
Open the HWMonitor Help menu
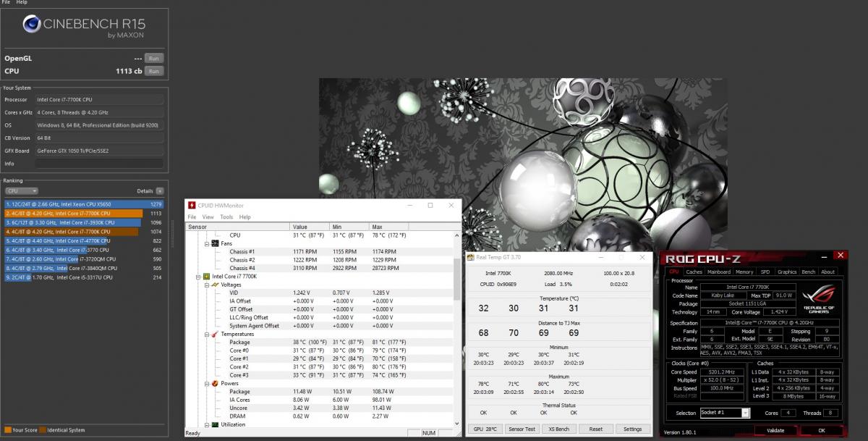[x=244, y=217]
